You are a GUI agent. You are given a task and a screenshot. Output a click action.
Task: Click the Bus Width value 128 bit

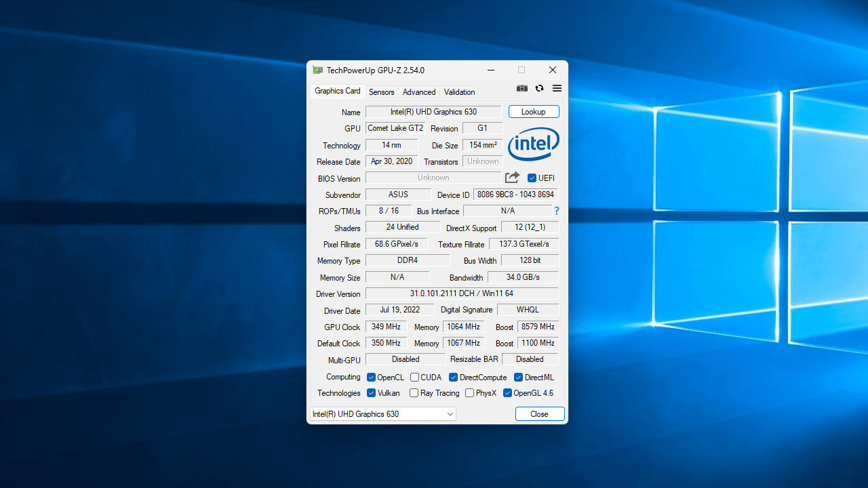[x=530, y=260]
